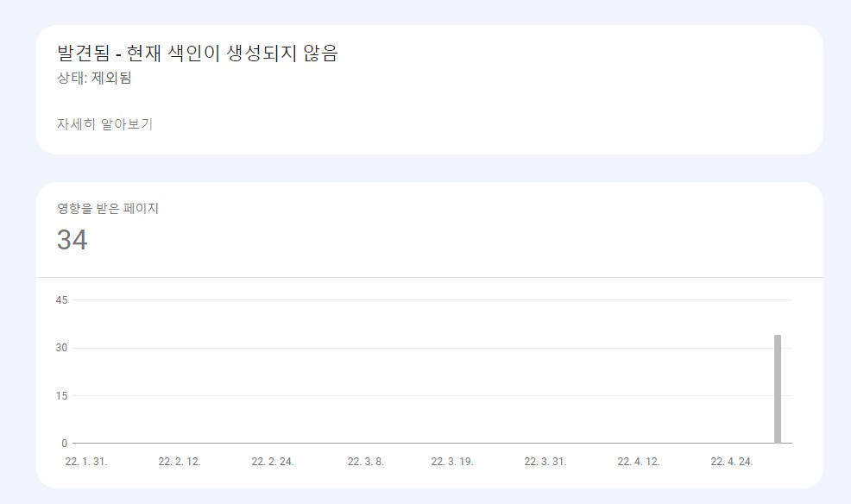Screen dimensions: 851x504
Task: Click the y-axis value "45"
Action: tap(60, 301)
